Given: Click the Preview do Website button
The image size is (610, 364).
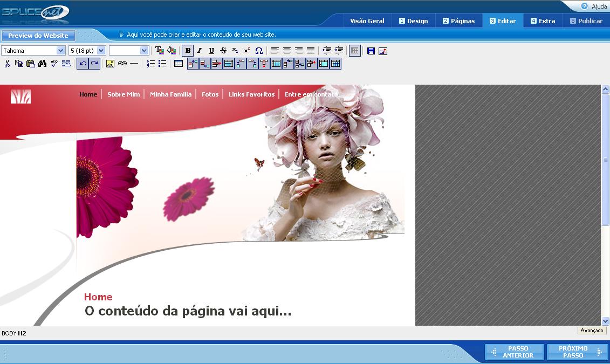Looking at the screenshot, I should click(x=38, y=36).
